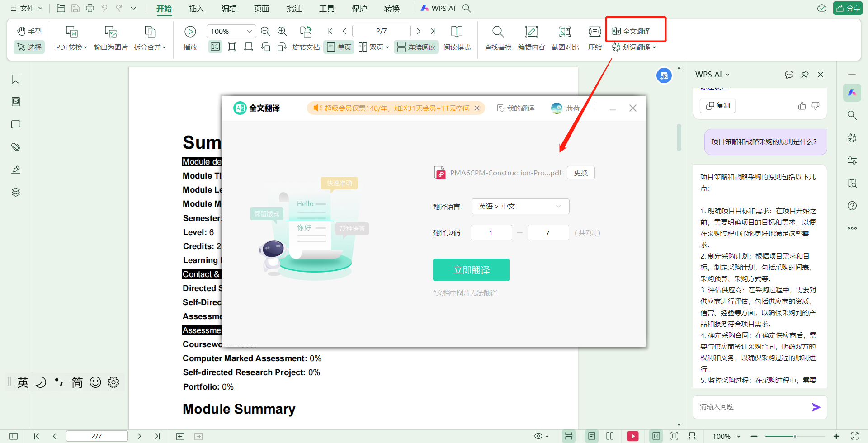Open the eye protection mode dropdown in status bar

542,436
